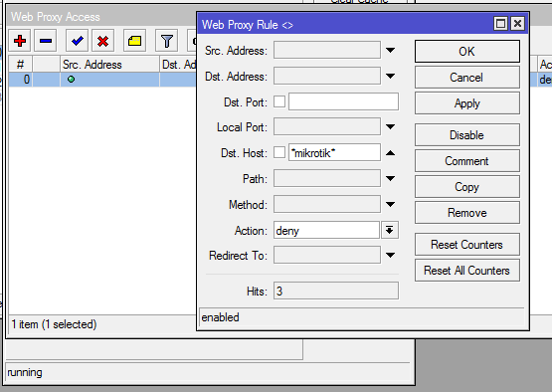The image size is (552, 392).
Task: Expand the Src. Address field
Action: (390, 51)
